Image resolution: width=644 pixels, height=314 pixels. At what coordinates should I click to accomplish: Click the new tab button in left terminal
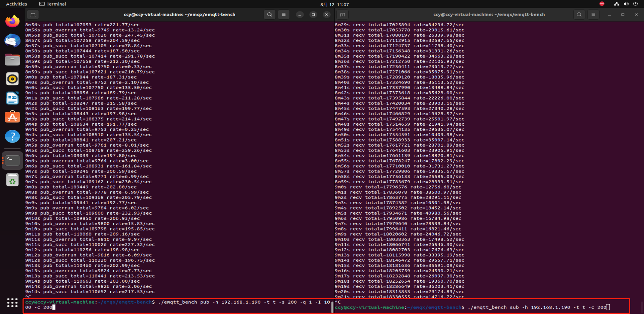(33, 14)
